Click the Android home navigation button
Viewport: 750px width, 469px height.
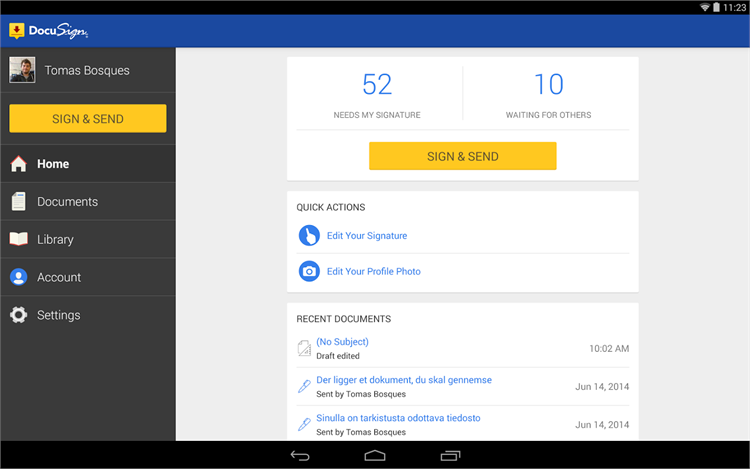375,456
